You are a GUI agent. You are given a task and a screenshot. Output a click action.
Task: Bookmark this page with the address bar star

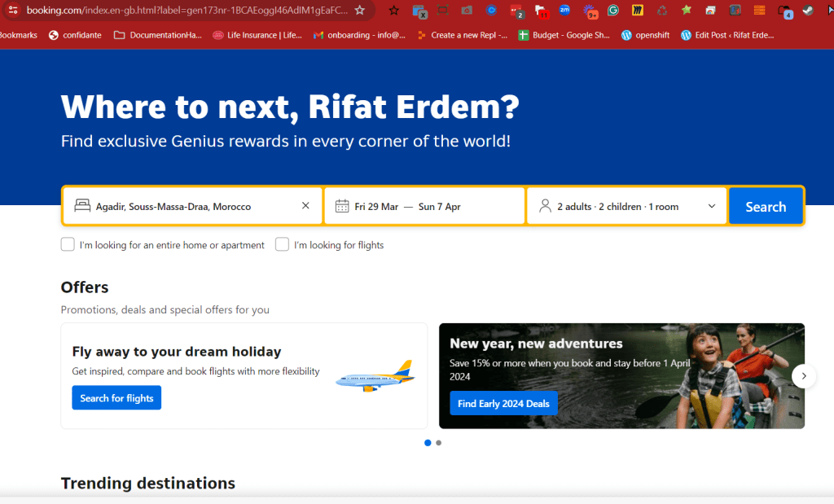tap(360, 10)
